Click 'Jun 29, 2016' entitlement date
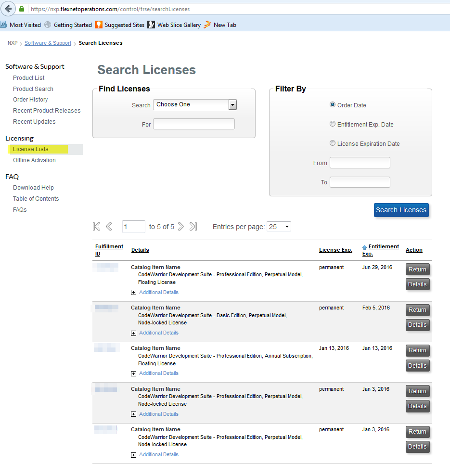The image size is (450, 476). tap(377, 267)
